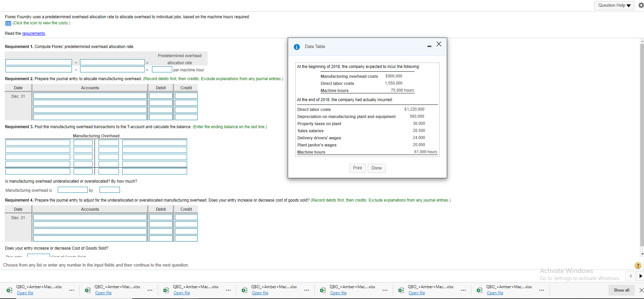Open file link for the first QBO download
The width and height of the screenshot is (644, 299).
pyautogui.click(x=25, y=293)
